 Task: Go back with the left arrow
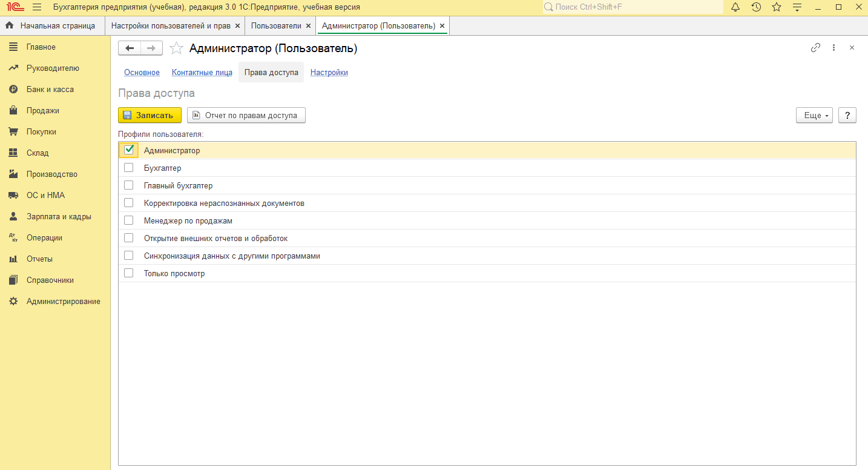coord(130,48)
